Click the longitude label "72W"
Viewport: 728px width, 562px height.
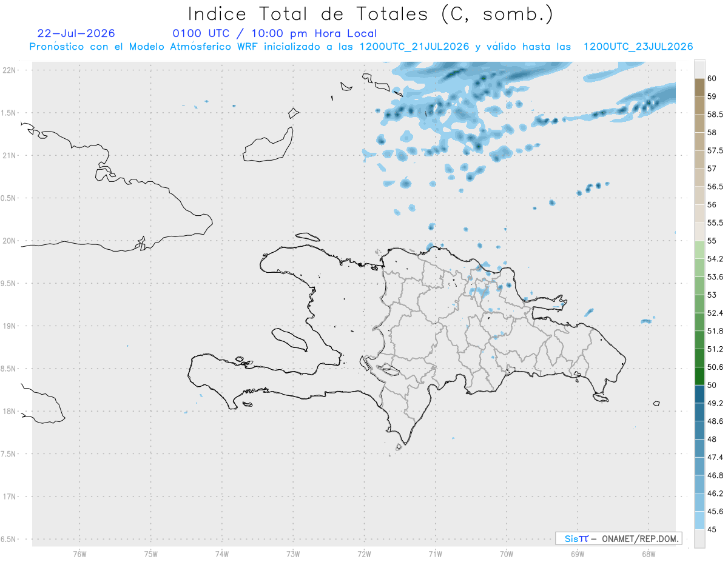pyautogui.click(x=364, y=554)
